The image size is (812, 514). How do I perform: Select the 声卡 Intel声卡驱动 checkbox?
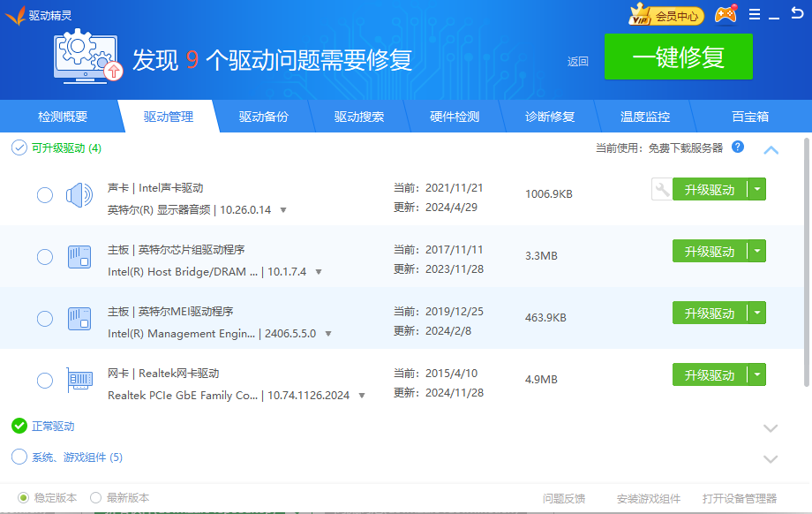coord(45,195)
